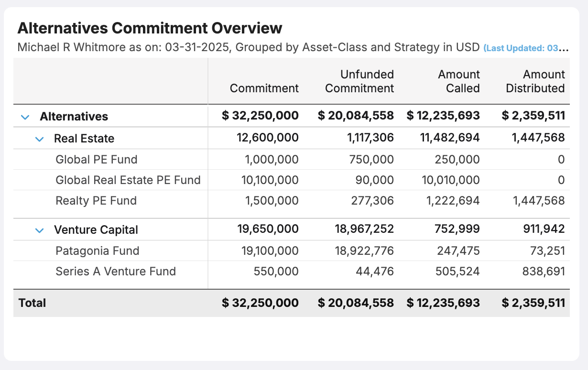Click Patagonia Fund commitment value 19,100,000

pos(272,251)
